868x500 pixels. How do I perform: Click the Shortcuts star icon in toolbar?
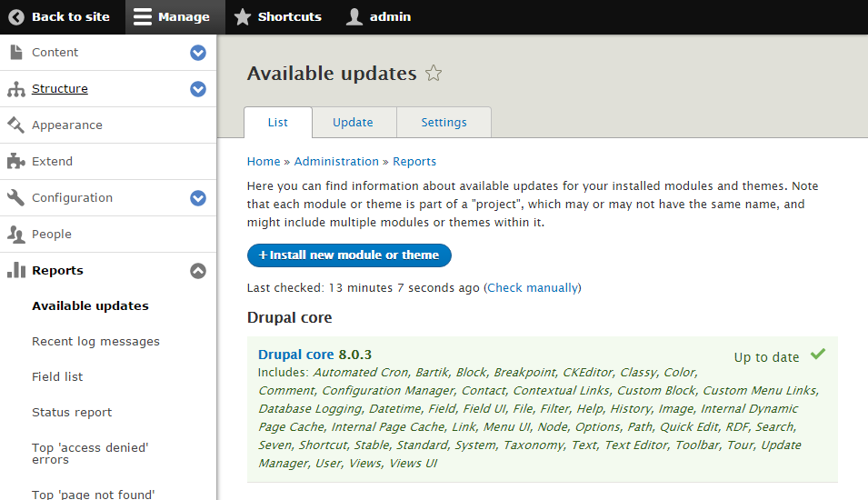(x=242, y=17)
